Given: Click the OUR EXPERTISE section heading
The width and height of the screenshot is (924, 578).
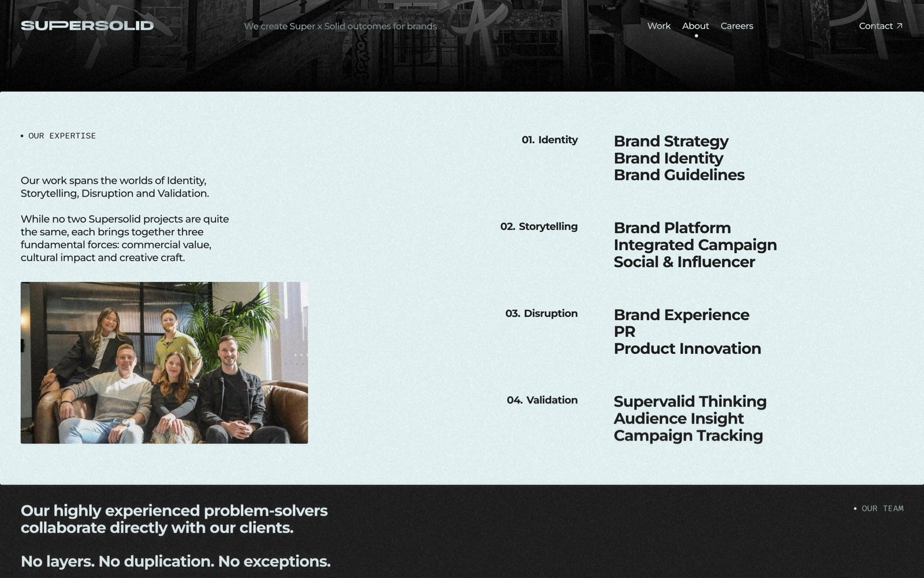Looking at the screenshot, I should click(x=62, y=136).
